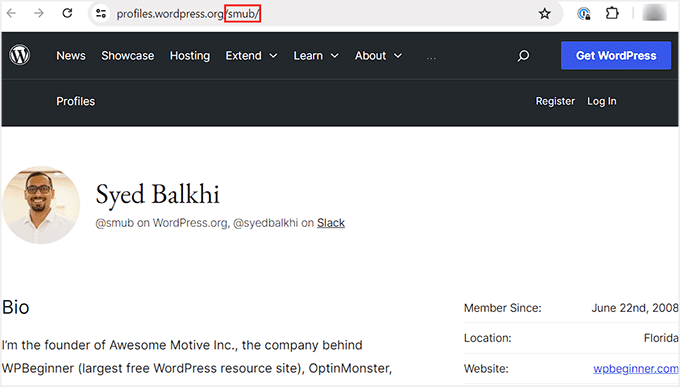Visit the wpbeginner.com website link
Screen dimensions: 680x387
click(x=635, y=369)
